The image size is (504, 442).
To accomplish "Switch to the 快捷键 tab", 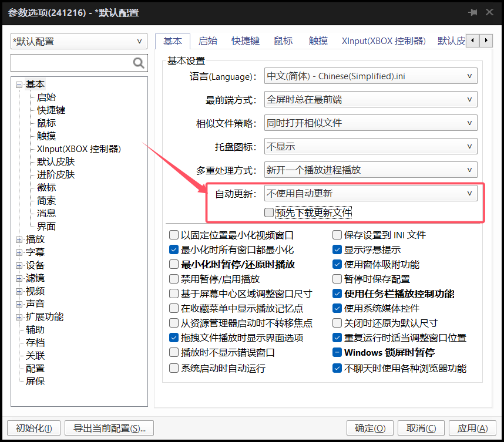I will coord(246,41).
